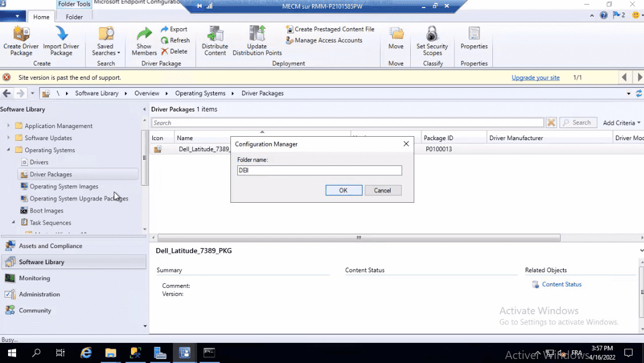Switch to the Folder ribbon tab
644x363 pixels.
pyautogui.click(x=74, y=17)
